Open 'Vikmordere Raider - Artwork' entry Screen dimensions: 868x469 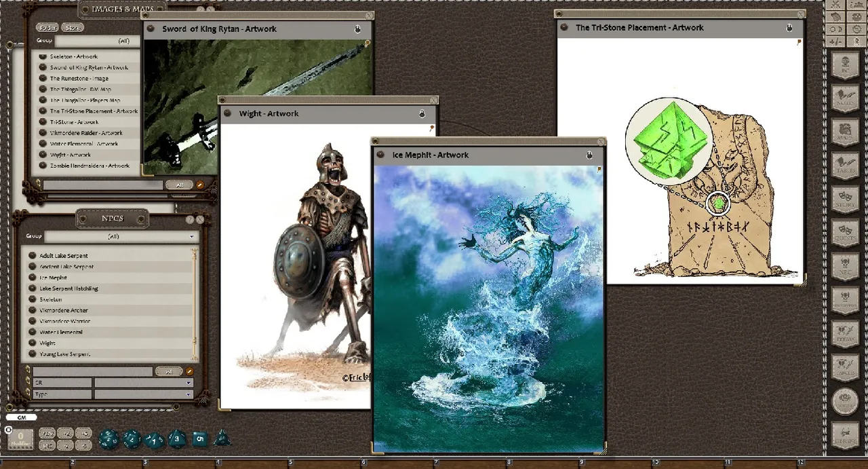coord(86,133)
